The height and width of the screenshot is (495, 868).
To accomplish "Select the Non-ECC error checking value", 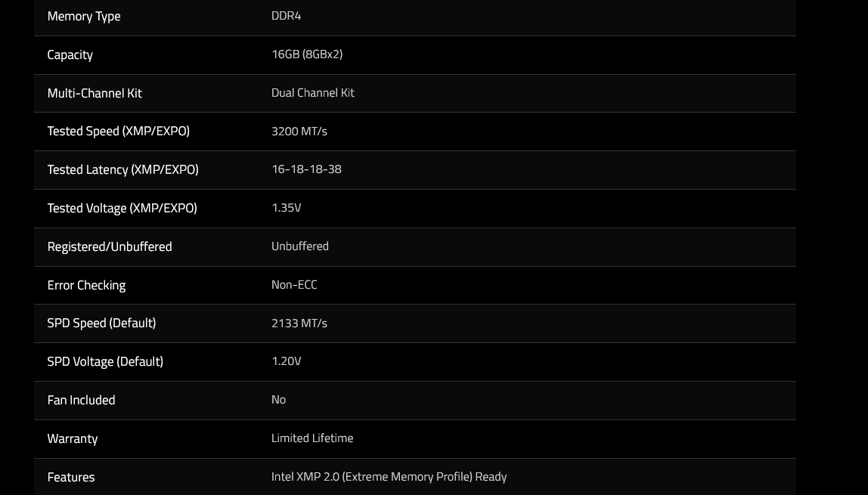I will [x=294, y=285].
